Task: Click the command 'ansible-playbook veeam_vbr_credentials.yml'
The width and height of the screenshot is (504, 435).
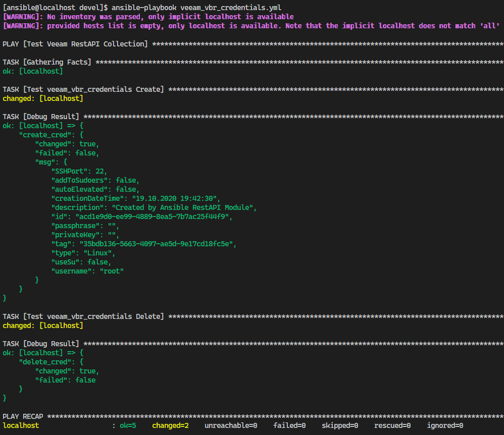Action: pyautogui.click(x=196, y=8)
